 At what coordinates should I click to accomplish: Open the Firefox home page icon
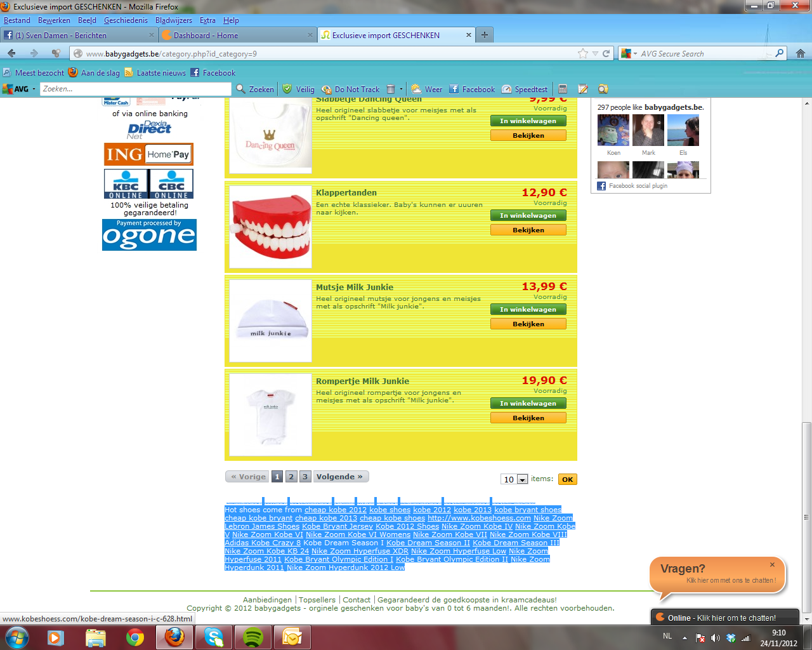coord(801,54)
